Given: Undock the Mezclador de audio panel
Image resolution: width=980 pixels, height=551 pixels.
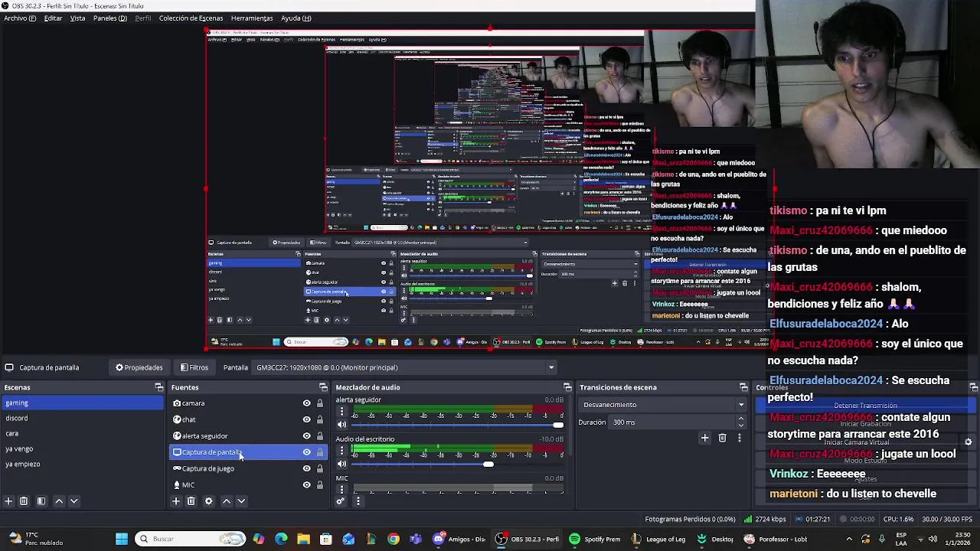Looking at the screenshot, I should [567, 387].
